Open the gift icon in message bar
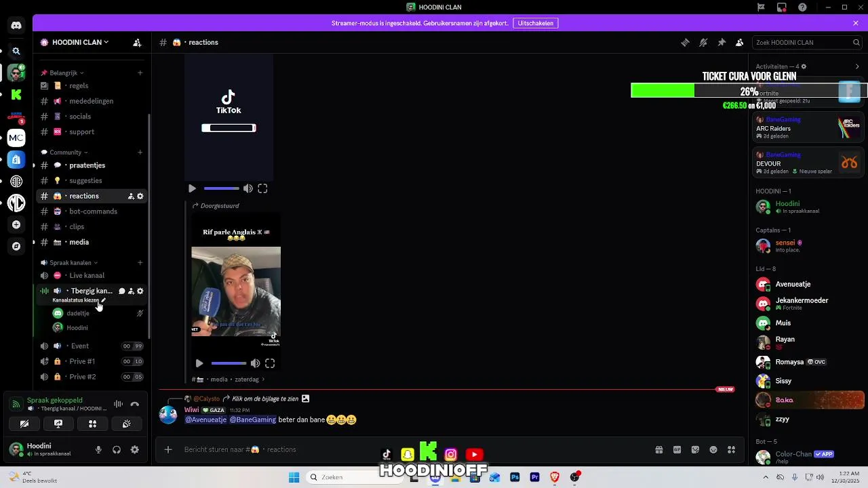This screenshot has height=488, width=868. 658,449
